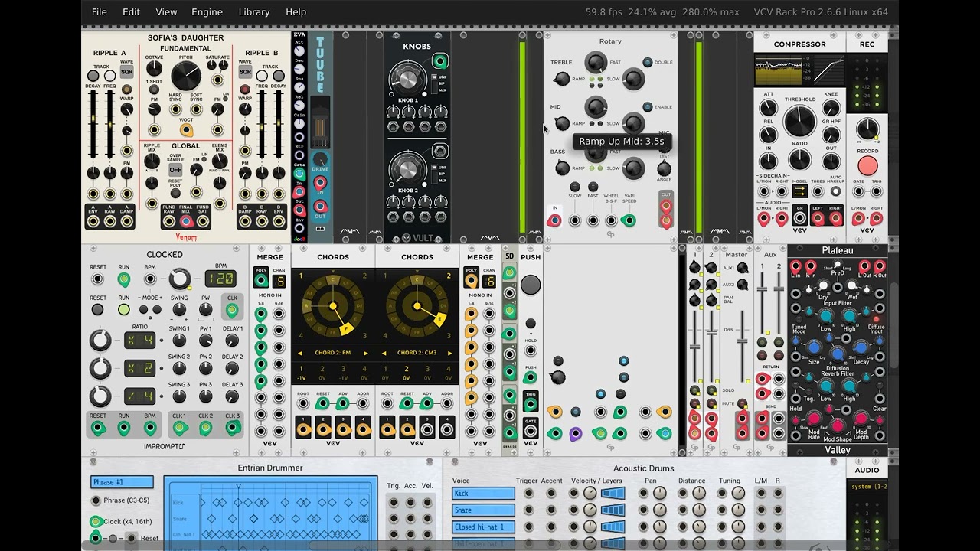The width and height of the screenshot is (980, 551).
Task: Toggle the ENABLE switch on Rotary
Action: (x=648, y=107)
